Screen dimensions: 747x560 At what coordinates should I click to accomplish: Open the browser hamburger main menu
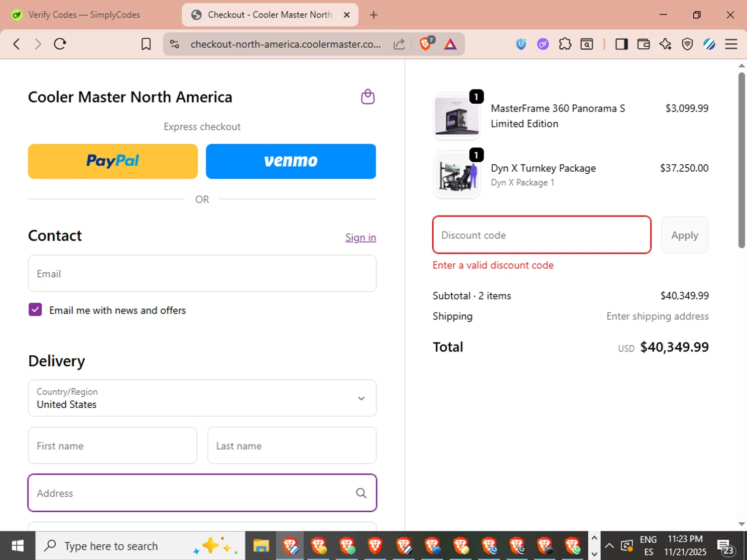click(731, 44)
